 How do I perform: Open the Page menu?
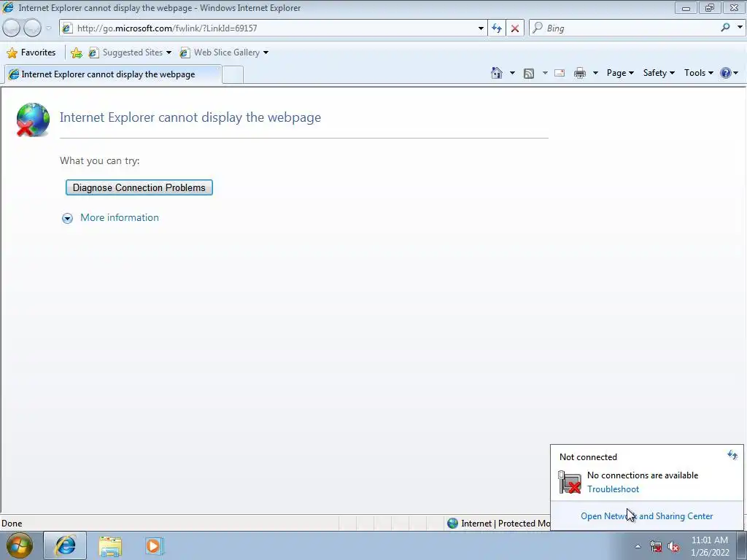(620, 73)
